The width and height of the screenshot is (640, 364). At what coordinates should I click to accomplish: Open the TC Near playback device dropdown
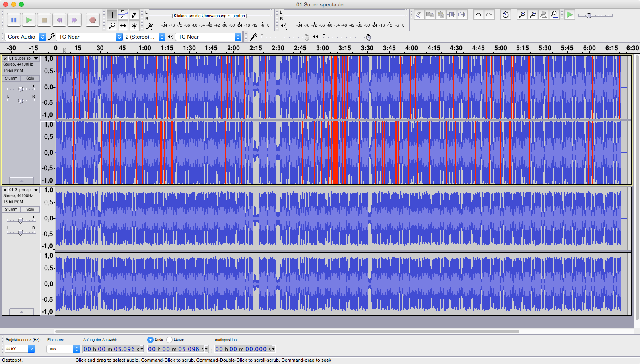click(208, 37)
